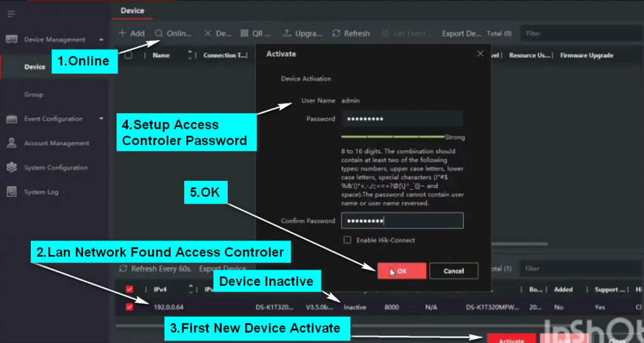Screen dimensions: 644x343
Task: Toggle the checkbox for 192.0.0.64 row
Action: point(130,307)
